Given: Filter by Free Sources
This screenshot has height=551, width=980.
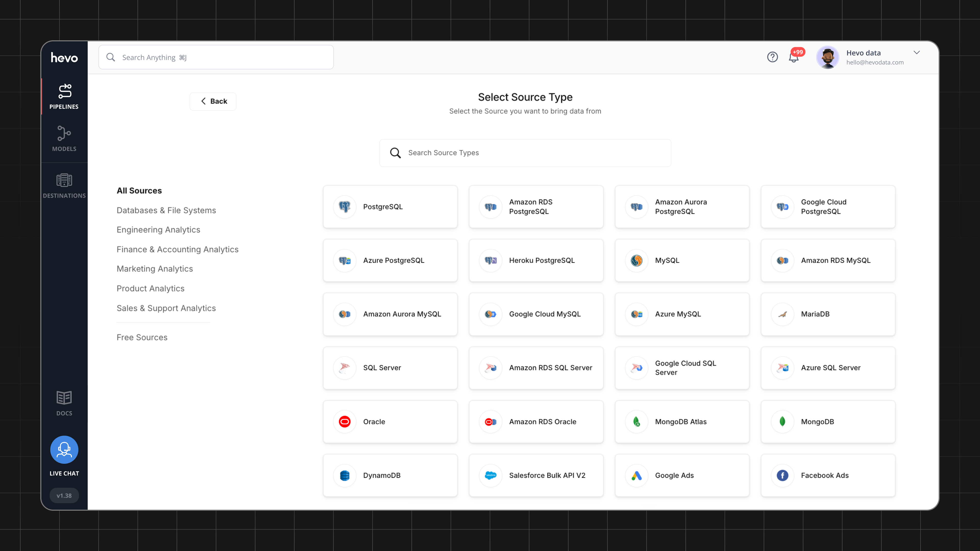Looking at the screenshot, I should (x=142, y=337).
